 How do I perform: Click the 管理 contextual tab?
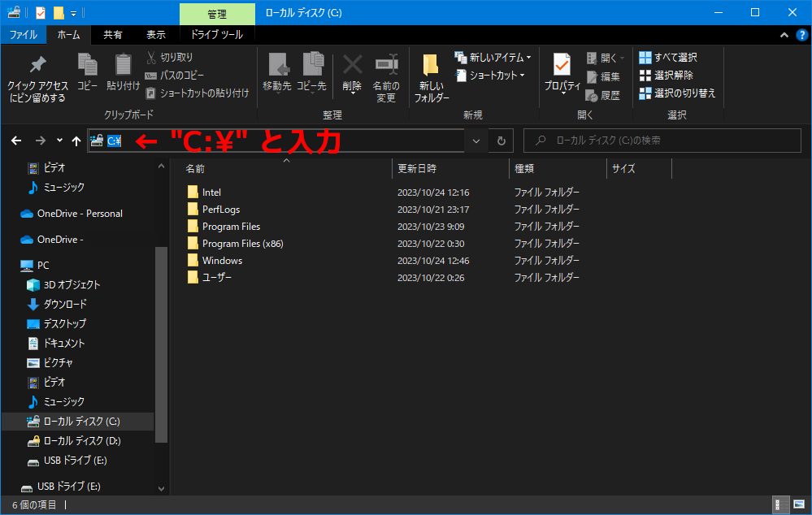tap(217, 14)
